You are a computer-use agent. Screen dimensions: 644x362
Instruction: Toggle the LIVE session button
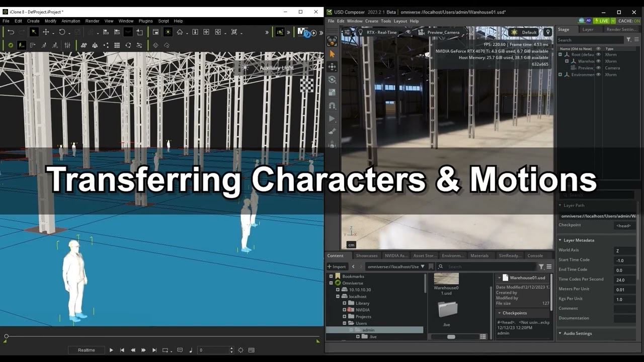(601, 21)
